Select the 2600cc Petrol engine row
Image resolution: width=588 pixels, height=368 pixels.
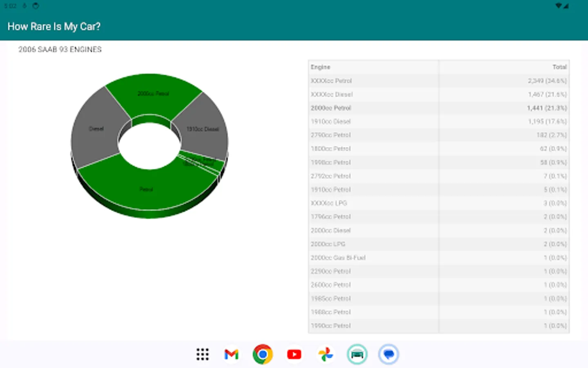[439, 285]
